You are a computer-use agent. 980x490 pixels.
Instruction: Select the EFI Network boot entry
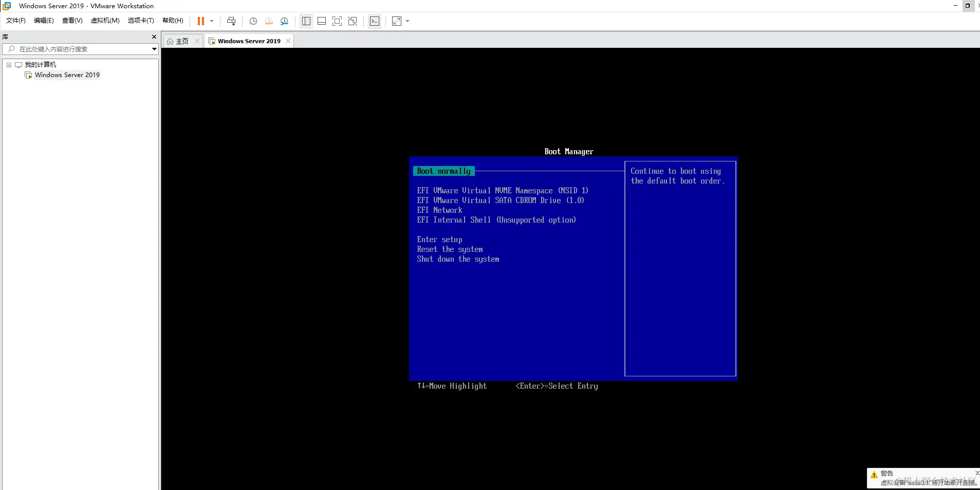click(439, 210)
